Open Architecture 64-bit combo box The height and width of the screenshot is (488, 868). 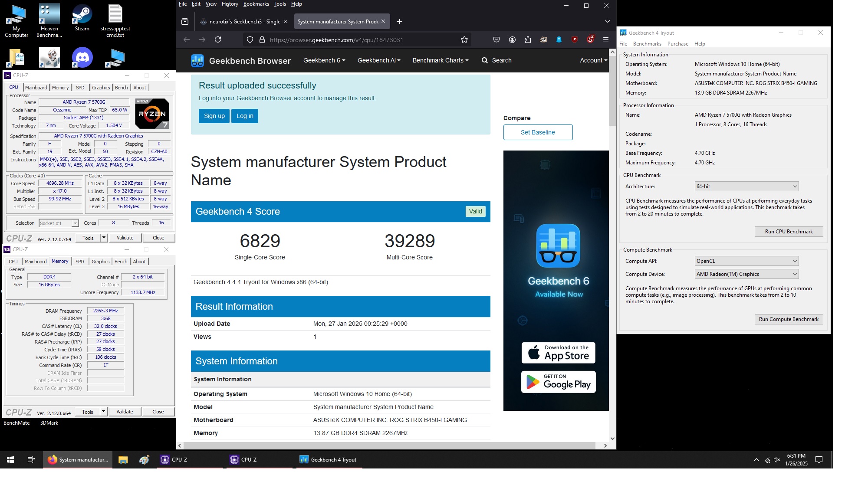[746, 187]
